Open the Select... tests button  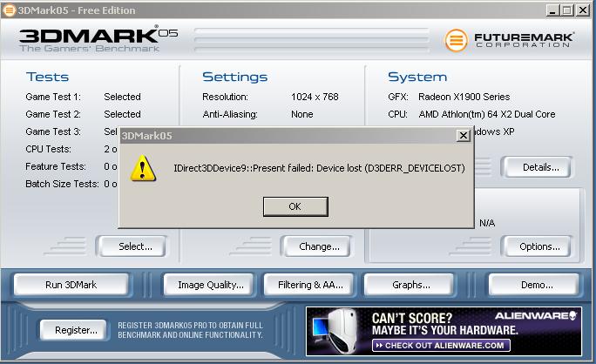131,246
